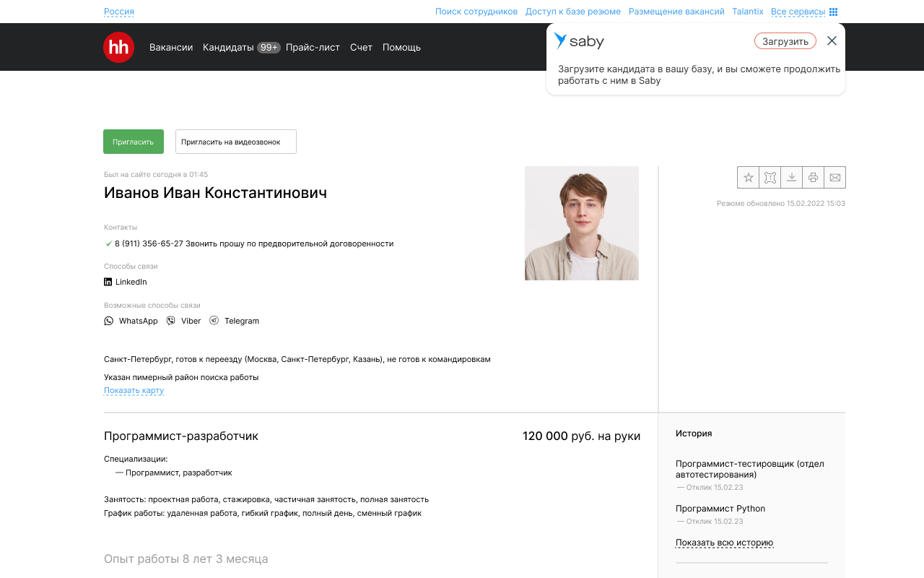Expand Показать всю историю
Screen dimensions: 924x578
724,543
